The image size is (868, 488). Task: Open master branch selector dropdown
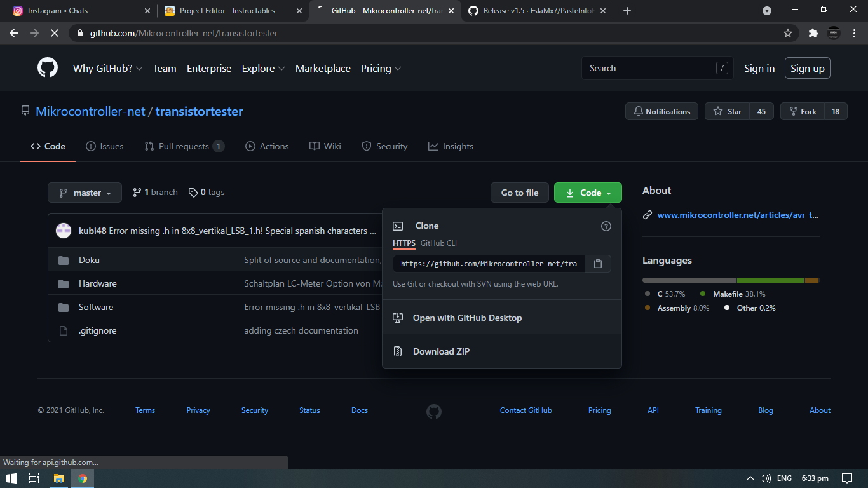[85, 193]
